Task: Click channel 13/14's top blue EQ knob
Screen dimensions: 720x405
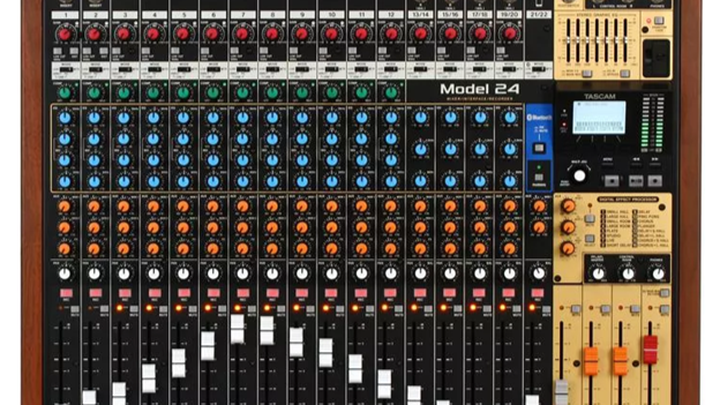Action: click(420, 118)
